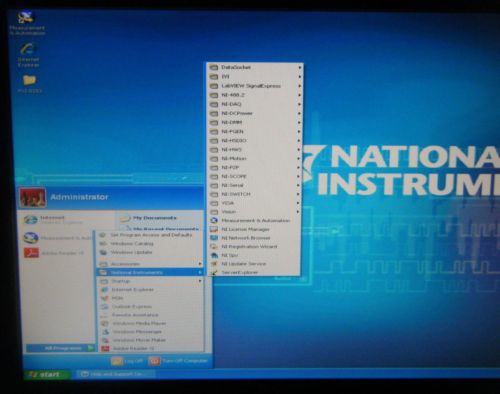
Task: Click the Administrator user picture
Action: [x=32, y=198]
